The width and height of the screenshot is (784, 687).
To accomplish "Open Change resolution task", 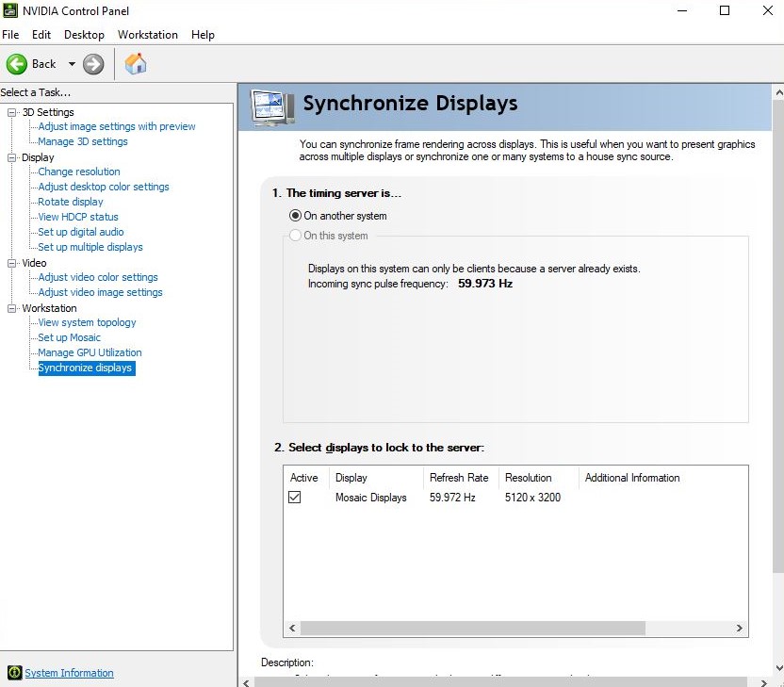I will (79, 172).
